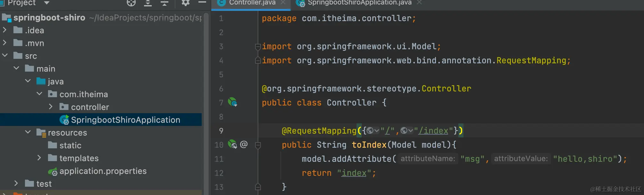The height and width of the screenshot is (195, 644).
Task: Click line number 9 in gutter
Action: click(221, 131)
